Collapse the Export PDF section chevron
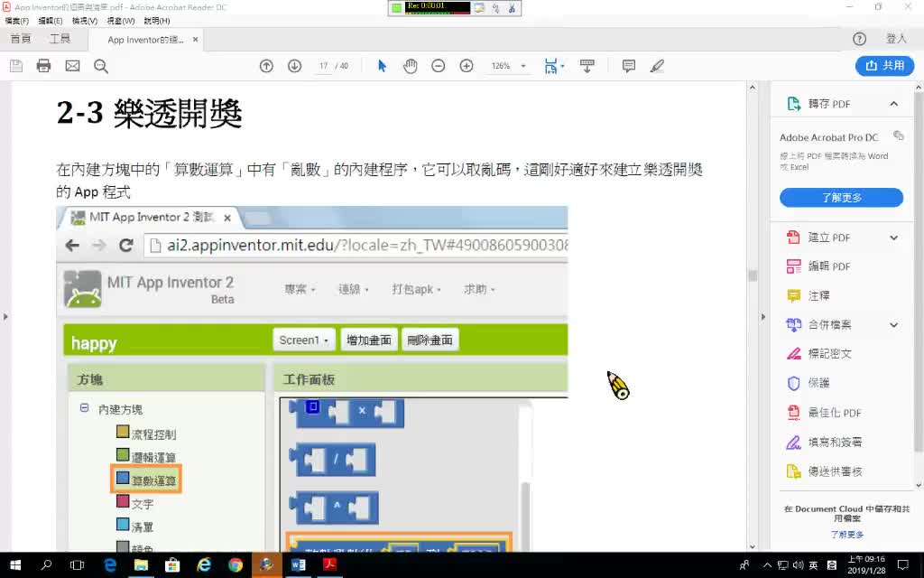 tap(893, 104)
